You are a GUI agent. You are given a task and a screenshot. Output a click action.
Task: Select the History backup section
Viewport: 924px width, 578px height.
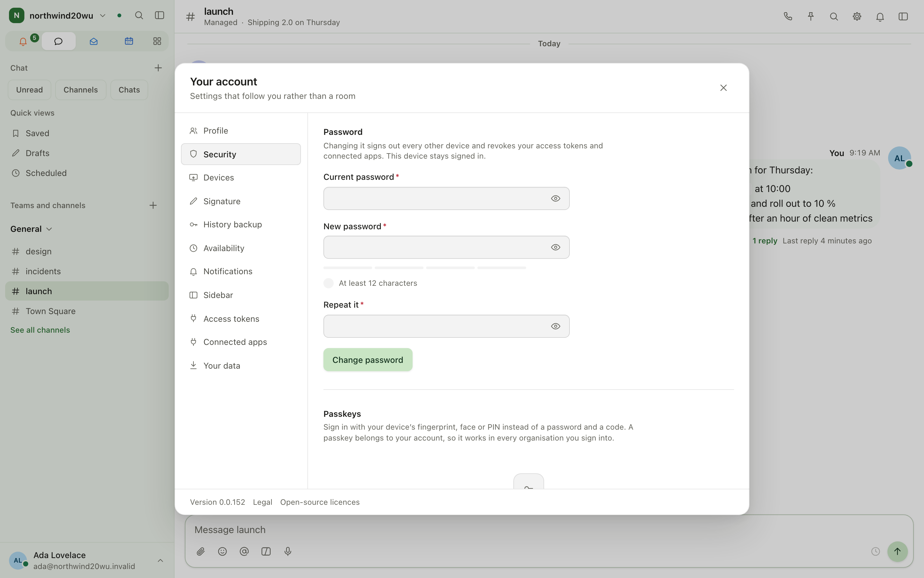click(x=241, y=224)
